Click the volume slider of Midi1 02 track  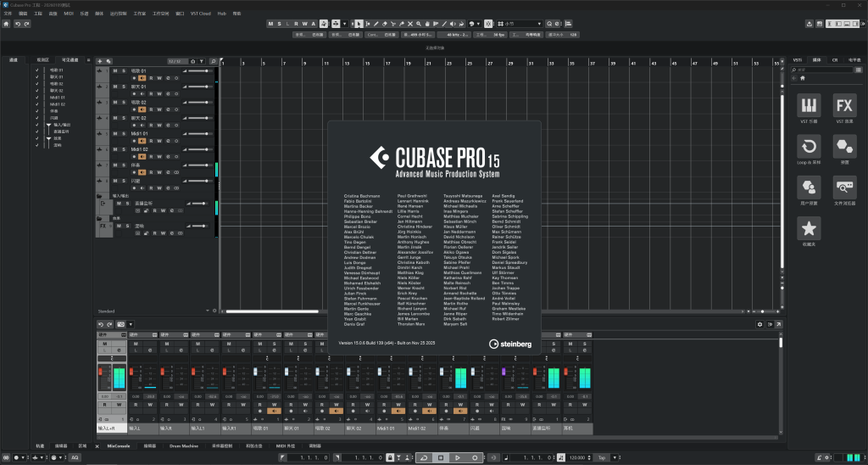(198, 149)
